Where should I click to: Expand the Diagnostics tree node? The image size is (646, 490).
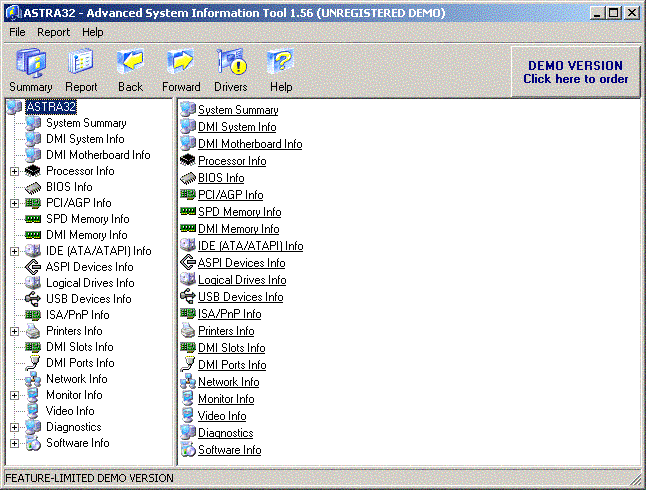(14, 427)
